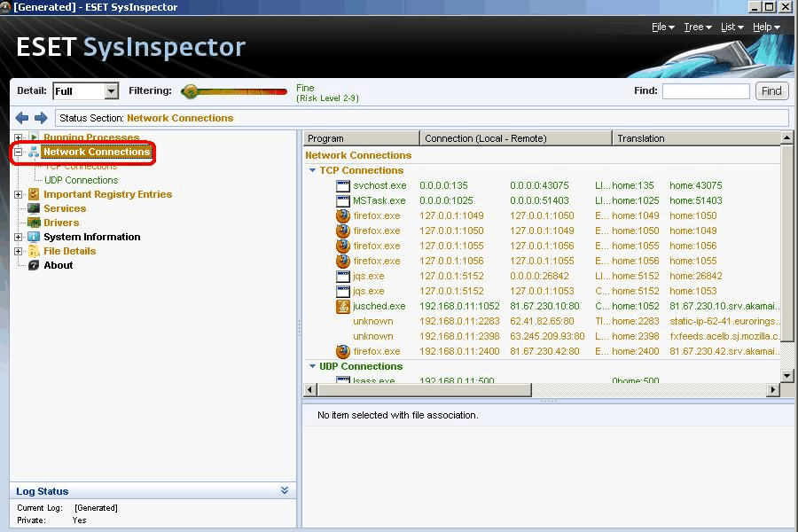798x532 pixels.
Task: Open the Help menu
Action: click(x=766, y=27)
